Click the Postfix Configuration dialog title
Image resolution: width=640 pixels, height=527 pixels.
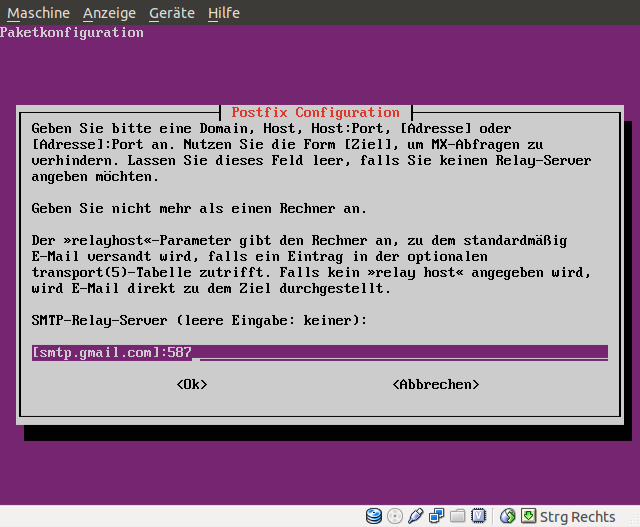[x=316, y=112]
